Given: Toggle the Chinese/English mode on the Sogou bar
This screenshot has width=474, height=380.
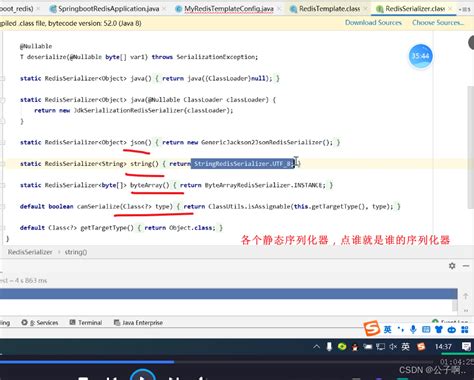Looking at the screenshot, I should coord(387,330).
